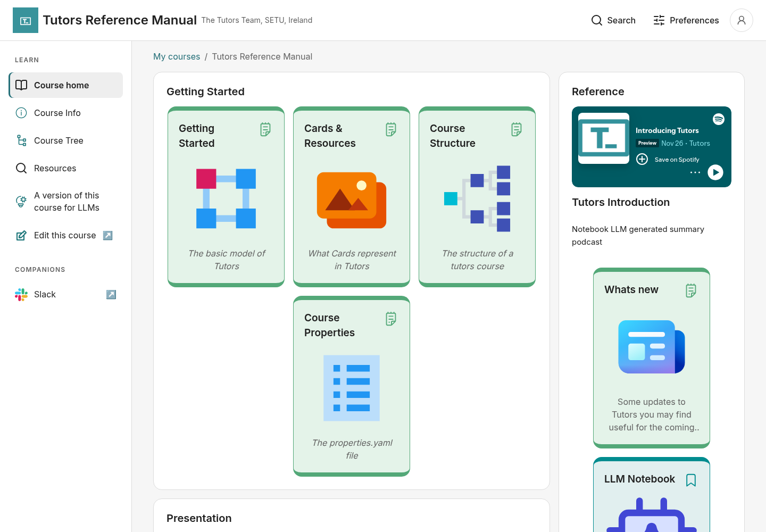Click note icon on Getting Started card
766x532 pixels.
(265, 129)
